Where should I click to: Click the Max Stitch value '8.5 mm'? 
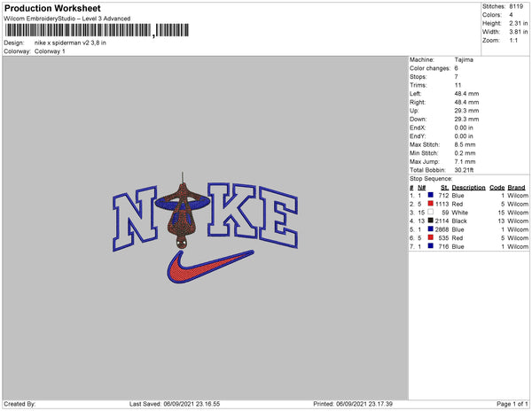pyautogui.click(x=465, y=144)
